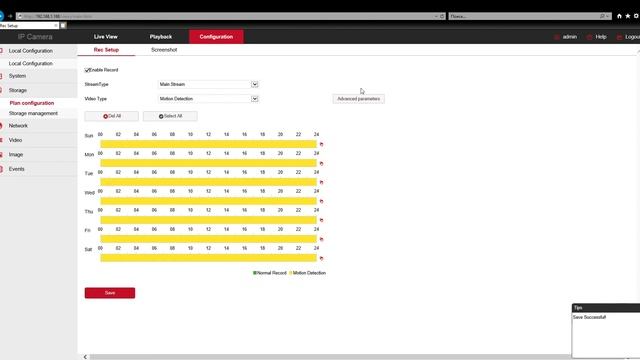Click the Monday yellow schedule bar
The width and height of the screenshot is (640, 360).
[x=209, y=163]
